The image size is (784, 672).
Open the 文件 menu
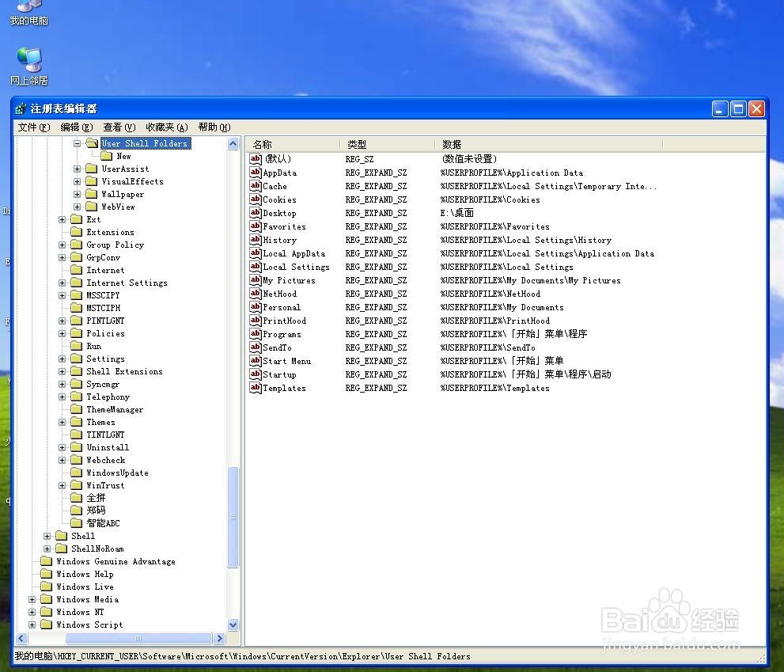pos(34,127)
